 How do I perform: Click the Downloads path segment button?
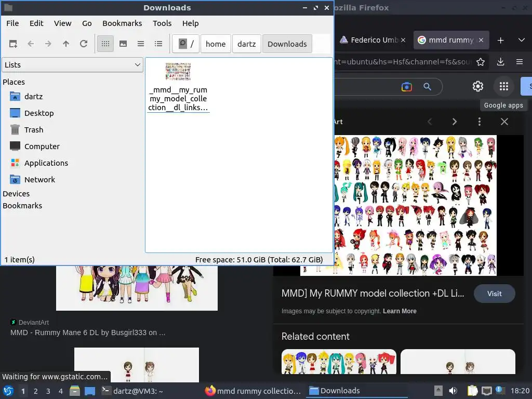click(287, 44)
